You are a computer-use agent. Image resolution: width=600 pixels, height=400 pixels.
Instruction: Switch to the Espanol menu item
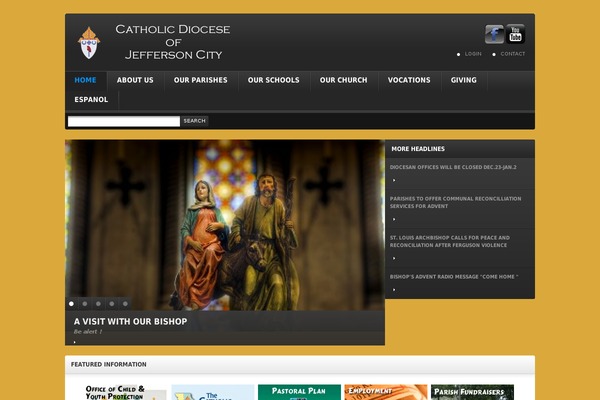91,100
